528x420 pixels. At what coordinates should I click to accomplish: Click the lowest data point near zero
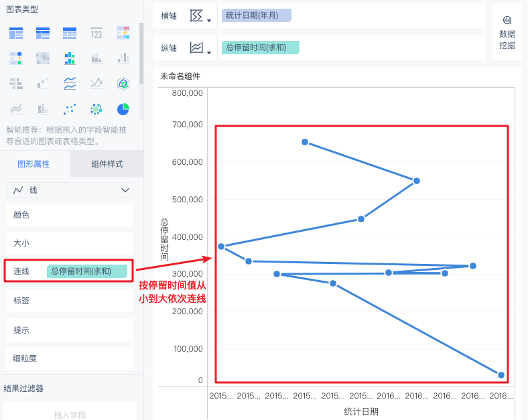[x=501, y=375]
